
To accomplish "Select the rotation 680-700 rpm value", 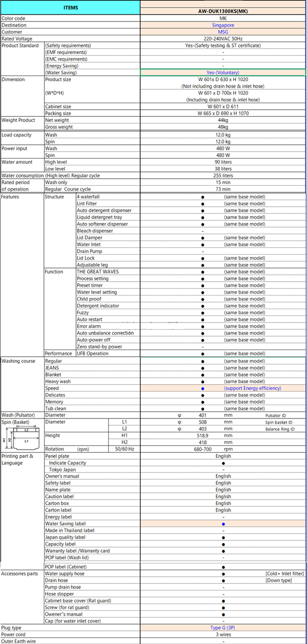I will [x=202, y=449].
